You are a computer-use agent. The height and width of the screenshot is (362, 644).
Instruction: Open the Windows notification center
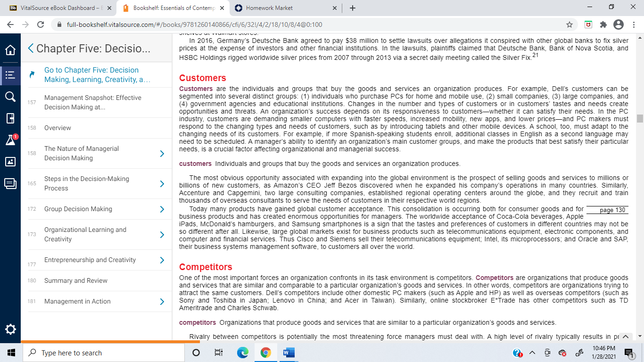[x=629, y=353]
